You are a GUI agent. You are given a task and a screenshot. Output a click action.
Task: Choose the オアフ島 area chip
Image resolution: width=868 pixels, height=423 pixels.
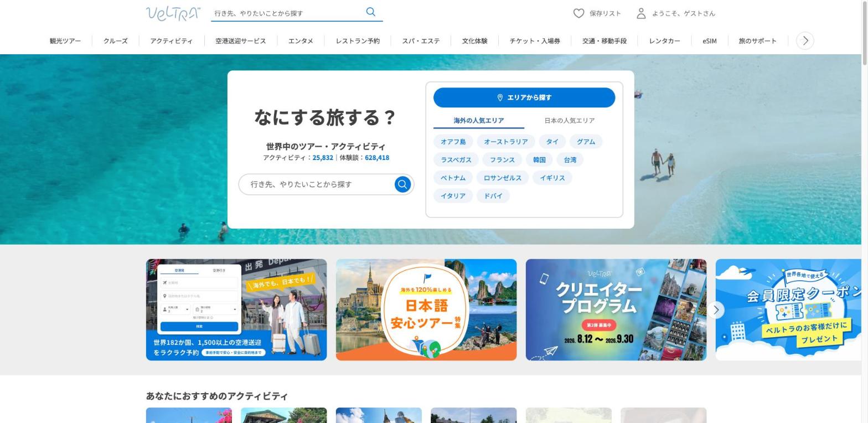453,142
